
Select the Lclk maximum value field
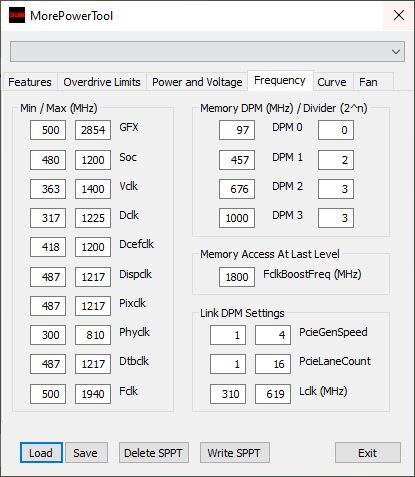coord(273,394)
